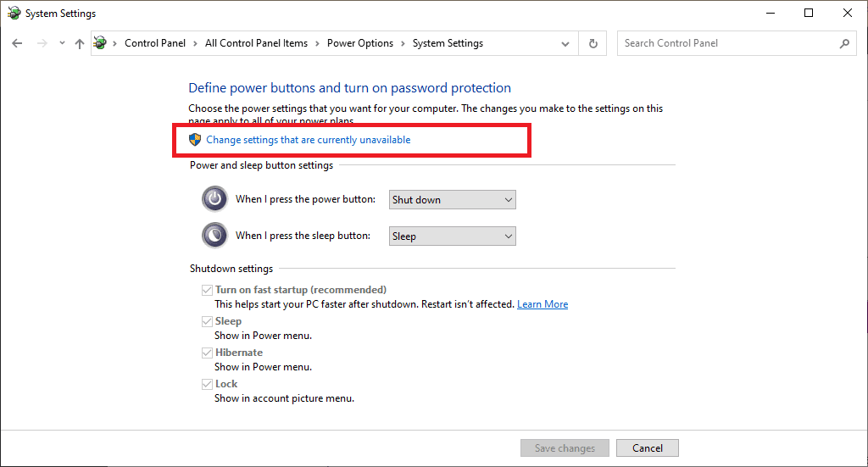Click the up one level arrow
The width and height of the screenshot is (868, 467).
[x=79, y=43]
